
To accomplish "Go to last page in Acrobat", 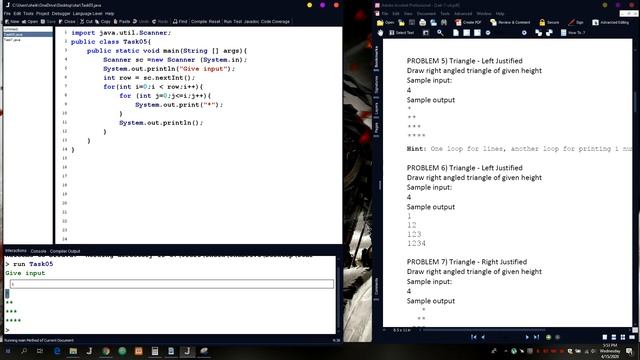I will tap(536, 337).
